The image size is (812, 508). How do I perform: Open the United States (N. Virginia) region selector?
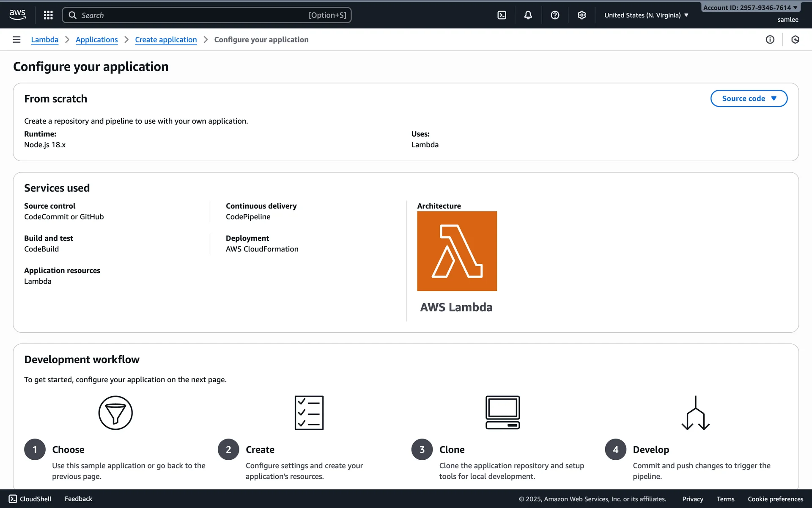pos(646,15)
